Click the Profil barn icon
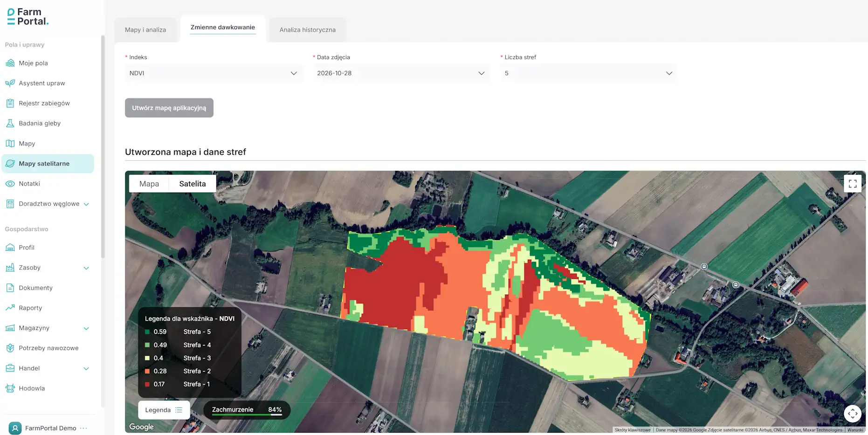868x435 pixels. coord(10,248)
